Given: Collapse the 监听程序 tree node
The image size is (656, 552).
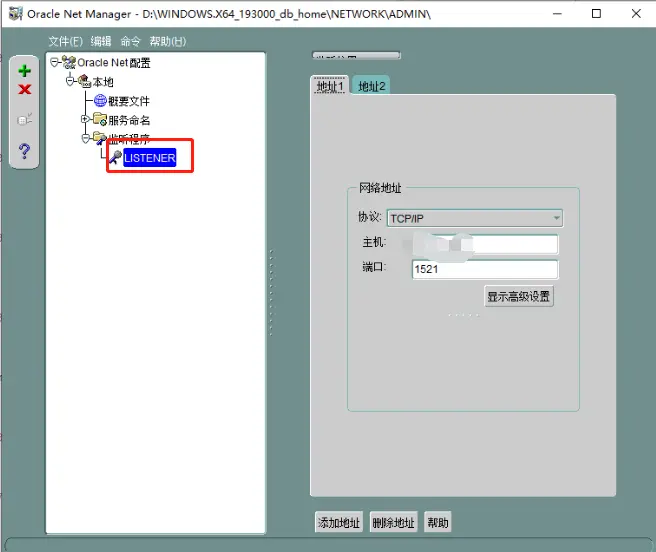Looking at the screenshot, I should [85, 139].
